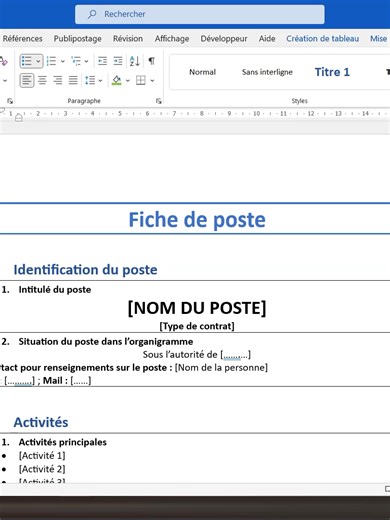Increase the paragraph indent
The width and height of the screenshot is (390, 520).
click(x=118, y=61)
